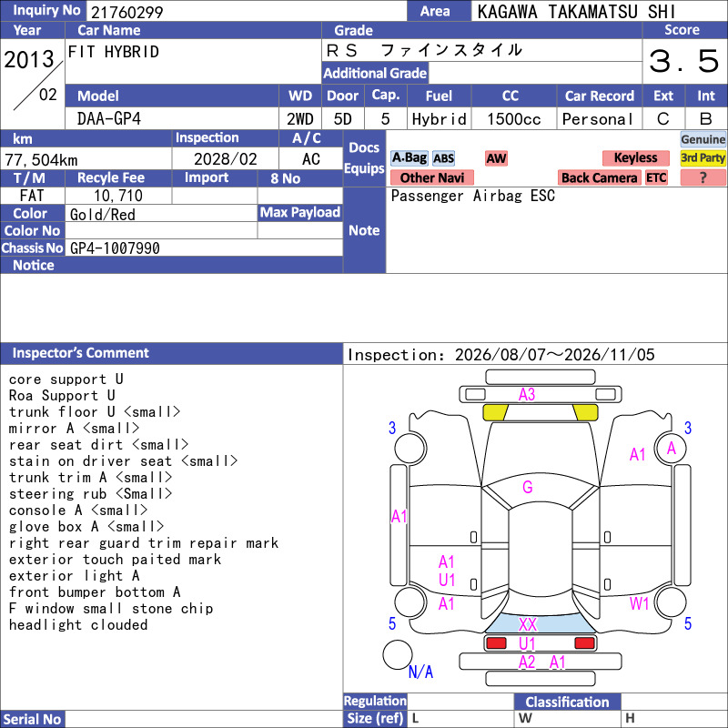Viewport: 728px width, 728px height.
Task: Click the comment front bumper bottom A
Action: [95, 592]
